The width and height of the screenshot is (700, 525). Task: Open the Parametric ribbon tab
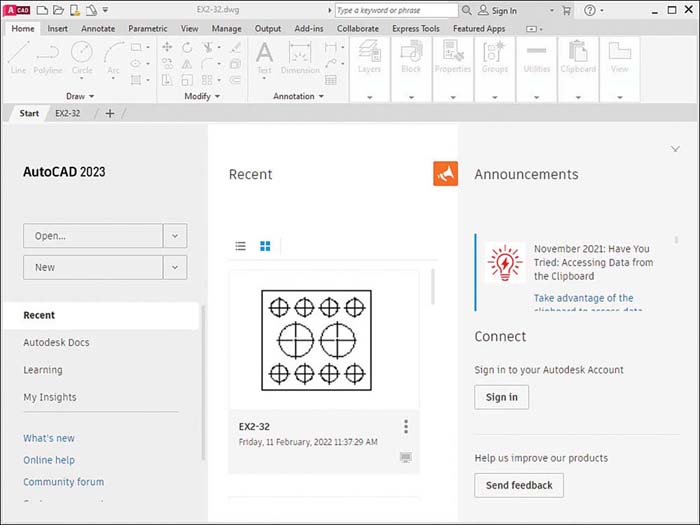click(x=148, y=29)
